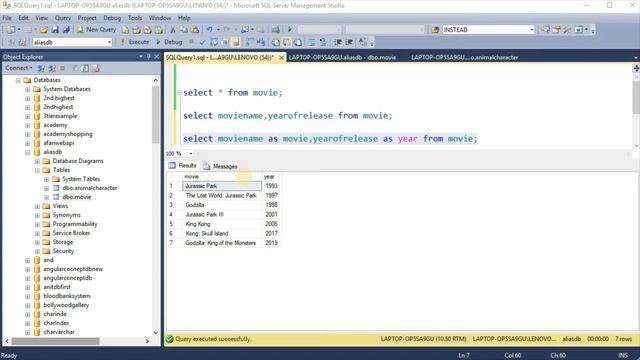Click the Parse checkmark icon

click(202, 42)
